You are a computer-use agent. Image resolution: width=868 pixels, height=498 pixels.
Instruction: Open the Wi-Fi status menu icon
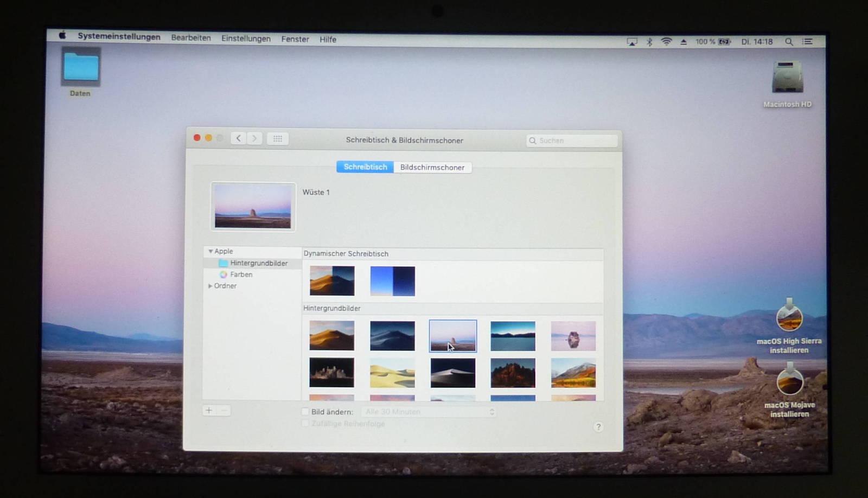666,42
